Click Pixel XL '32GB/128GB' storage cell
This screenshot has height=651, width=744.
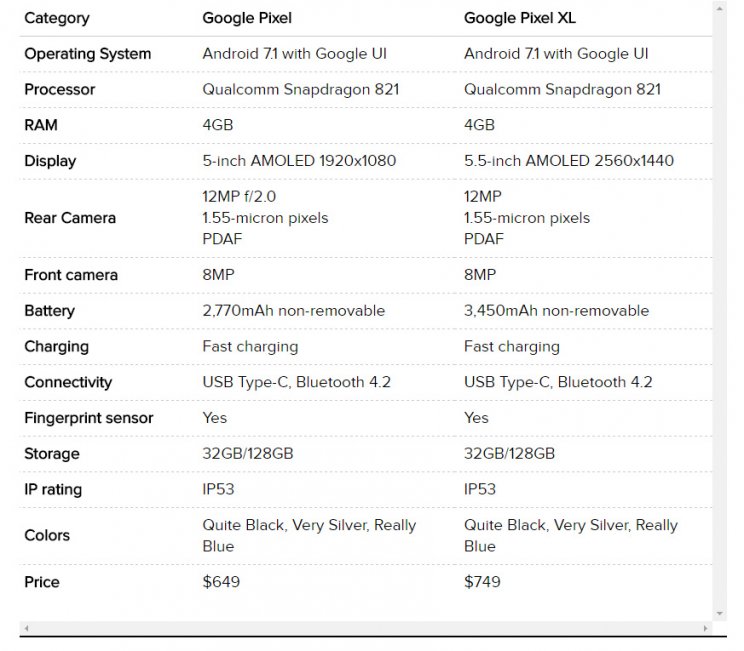[x=510, y=454]
